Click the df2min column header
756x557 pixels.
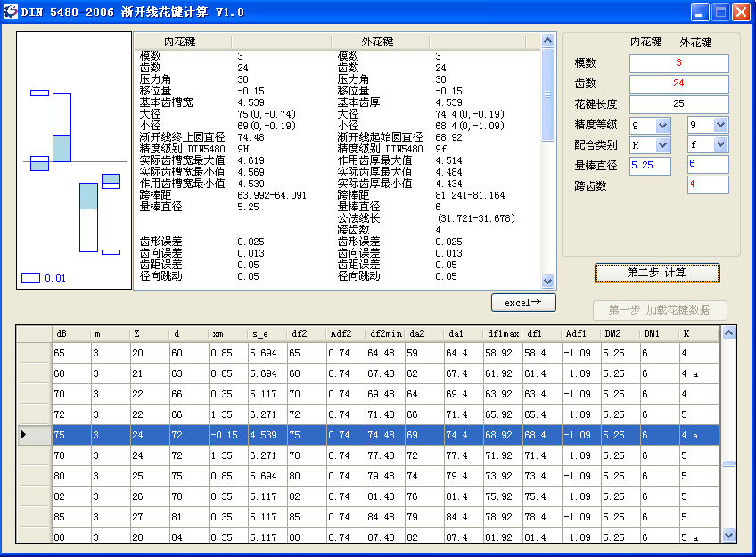(385, 333)
